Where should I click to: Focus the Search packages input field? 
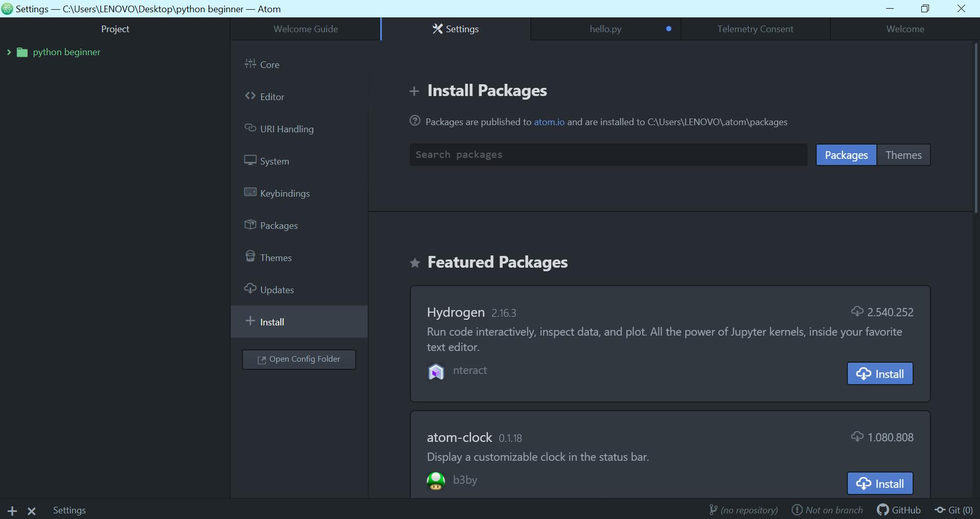point(608,155)
